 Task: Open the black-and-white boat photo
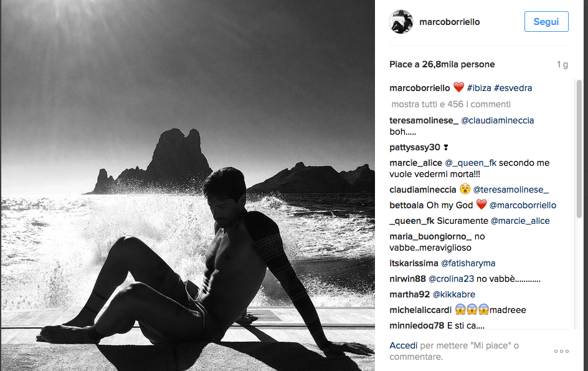click(x=188, y=186)
